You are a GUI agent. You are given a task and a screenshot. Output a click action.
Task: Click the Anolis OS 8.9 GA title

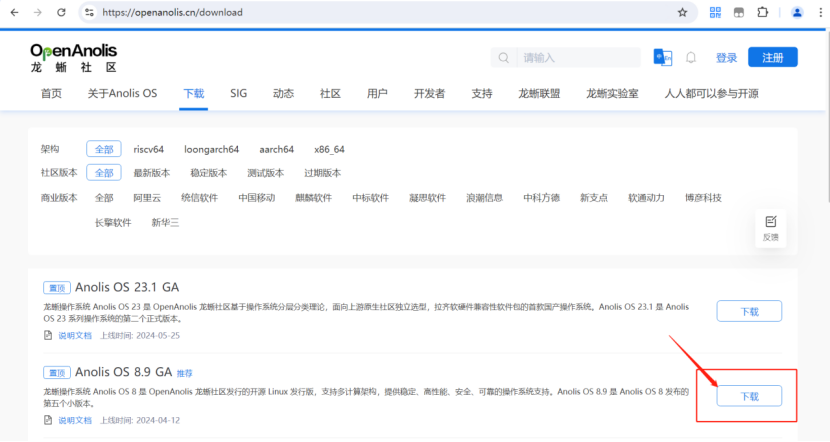123,372
